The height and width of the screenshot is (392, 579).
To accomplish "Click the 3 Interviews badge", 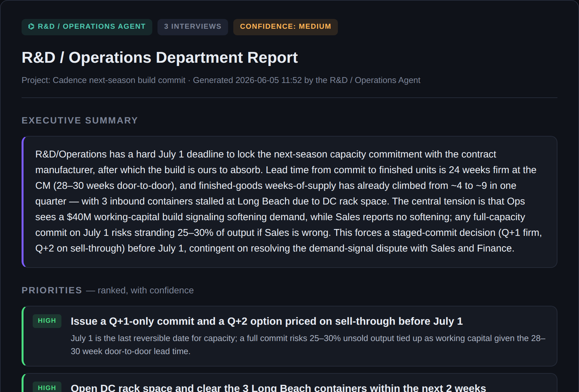I will point(193,27).
